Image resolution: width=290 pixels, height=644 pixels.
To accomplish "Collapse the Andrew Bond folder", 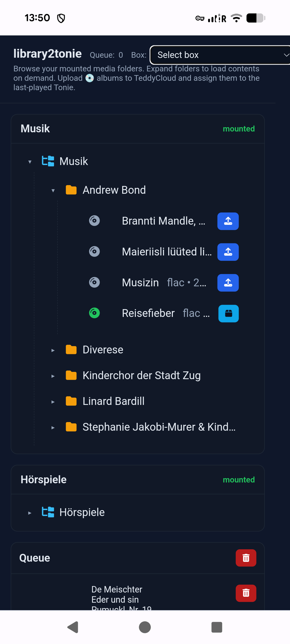I will click(x=53, y=190).
